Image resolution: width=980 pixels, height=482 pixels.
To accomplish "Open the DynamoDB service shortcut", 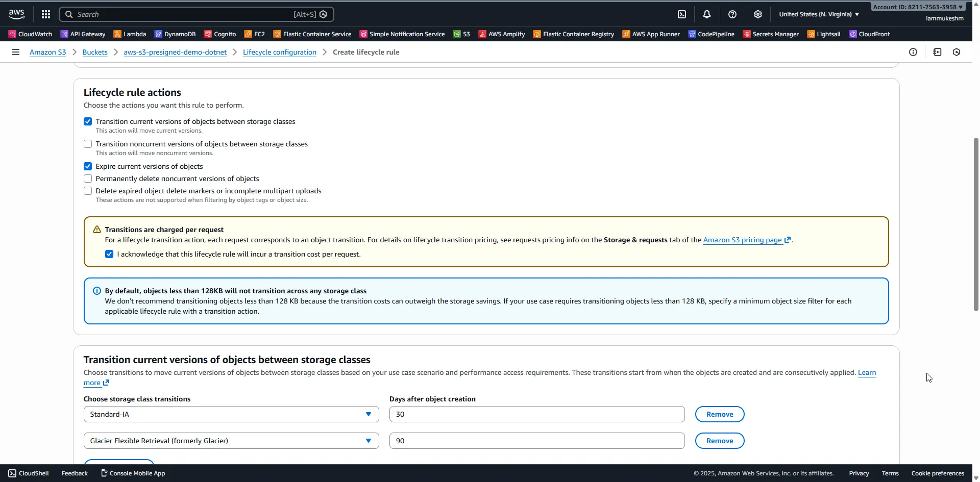I will [x=175, y=34].
